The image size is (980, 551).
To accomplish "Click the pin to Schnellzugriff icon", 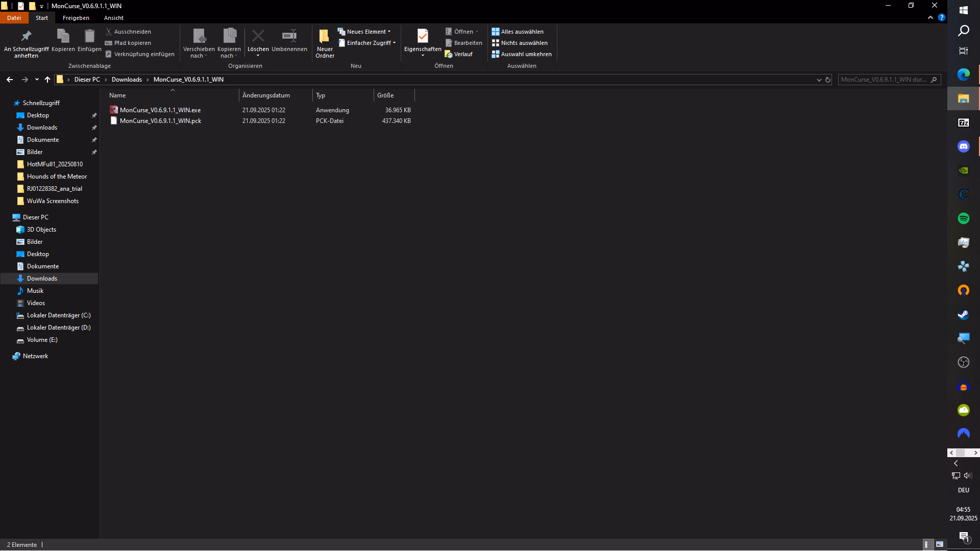I will (26, 36).
